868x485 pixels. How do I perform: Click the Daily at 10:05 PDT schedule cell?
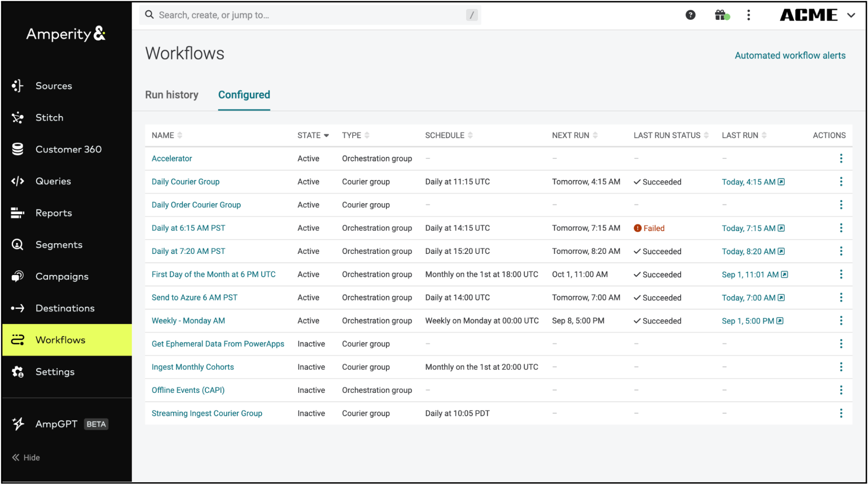click(x=457, y=413)
